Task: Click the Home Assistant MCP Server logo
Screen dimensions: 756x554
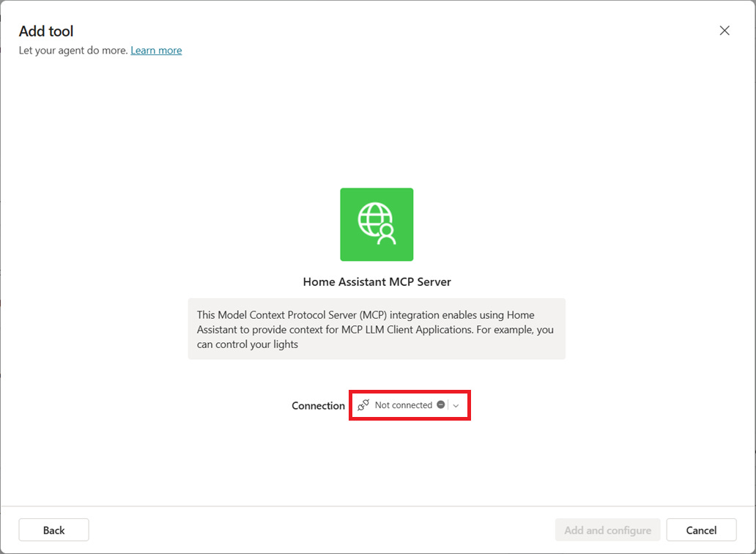Action: coord(377,225)
